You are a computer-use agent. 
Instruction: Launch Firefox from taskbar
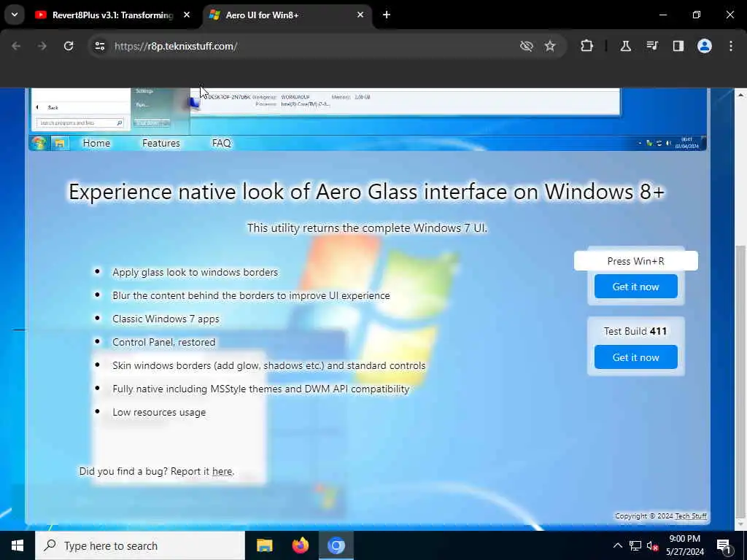click(300, 545)
